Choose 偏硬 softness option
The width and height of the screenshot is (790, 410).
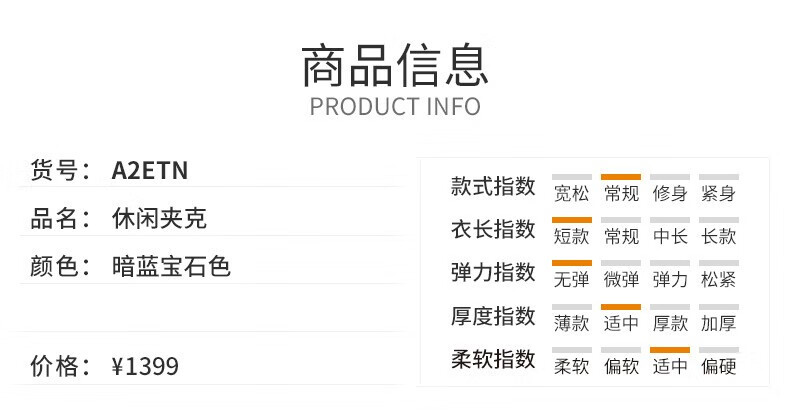718,366
